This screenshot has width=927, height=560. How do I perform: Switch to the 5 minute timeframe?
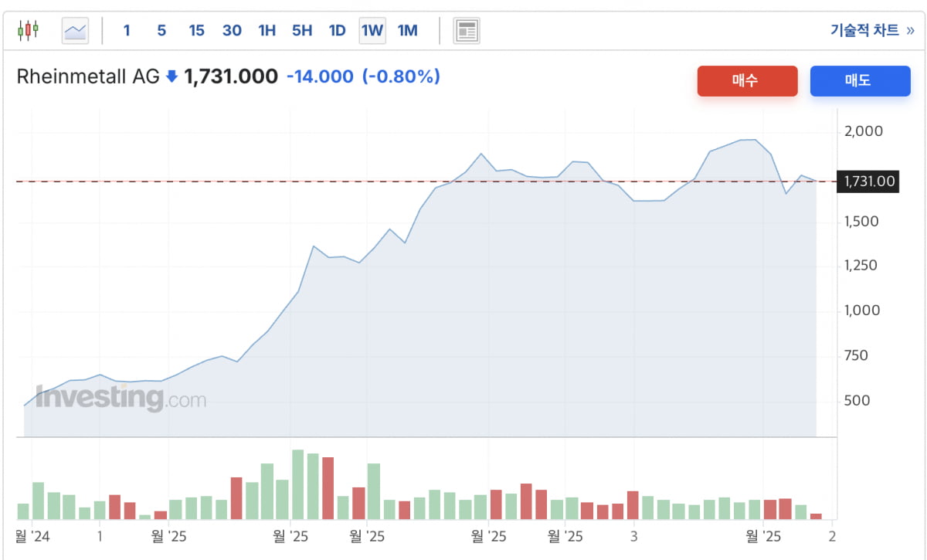click(x=161, y=31)
